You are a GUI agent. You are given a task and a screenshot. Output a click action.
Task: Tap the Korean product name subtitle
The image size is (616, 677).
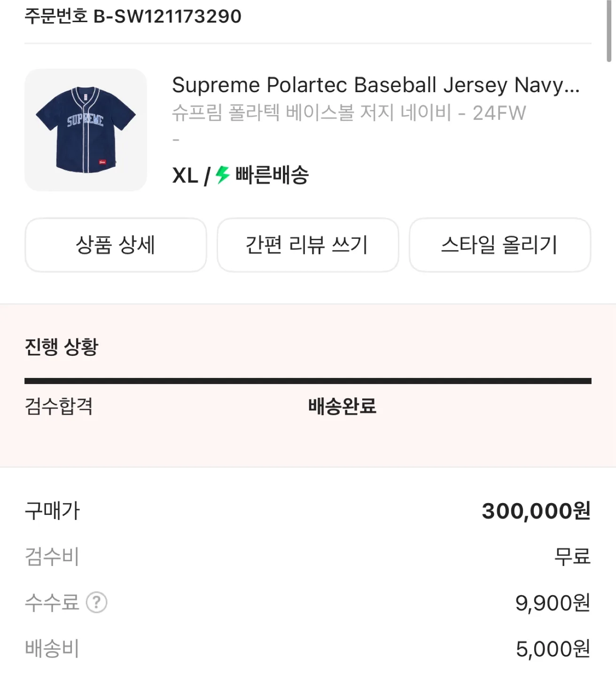pos(348,113)
